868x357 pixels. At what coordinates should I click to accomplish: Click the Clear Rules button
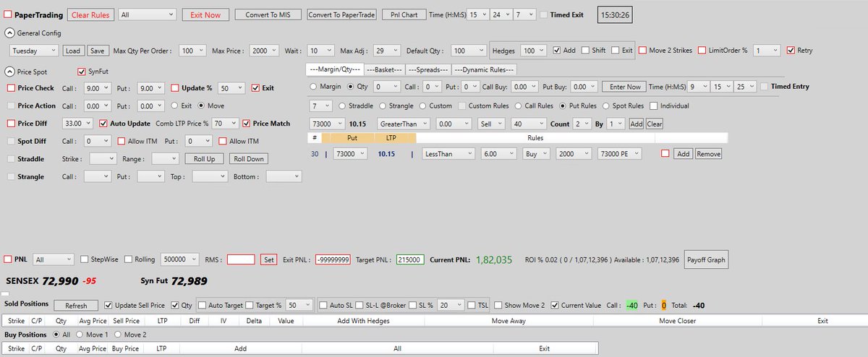pos(90,14)
